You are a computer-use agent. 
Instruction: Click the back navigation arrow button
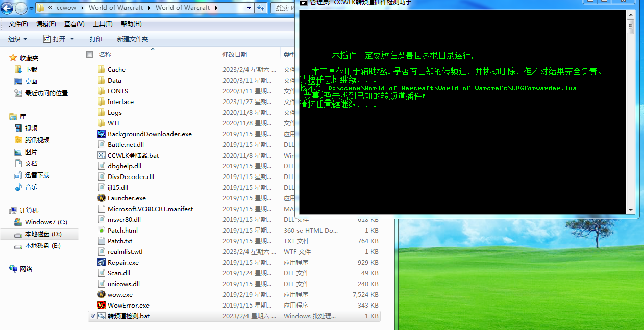click(x=8, y=8)
